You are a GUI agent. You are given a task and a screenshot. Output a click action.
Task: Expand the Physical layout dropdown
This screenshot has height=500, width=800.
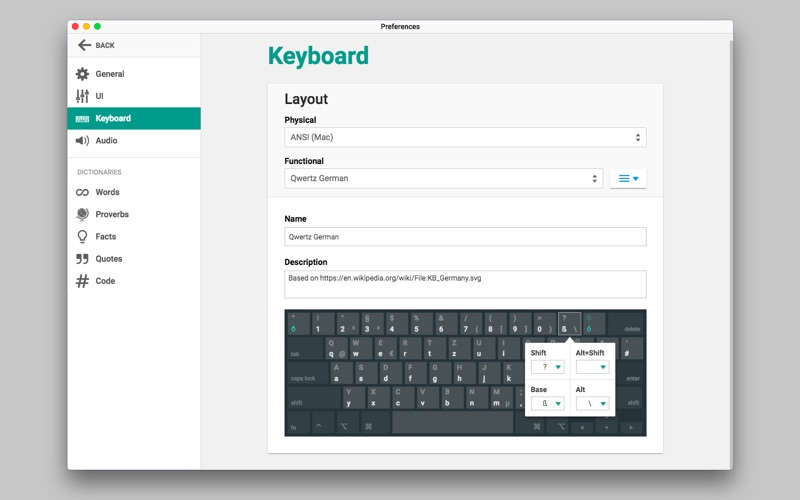pyautogui.click(x=465, y=137)
